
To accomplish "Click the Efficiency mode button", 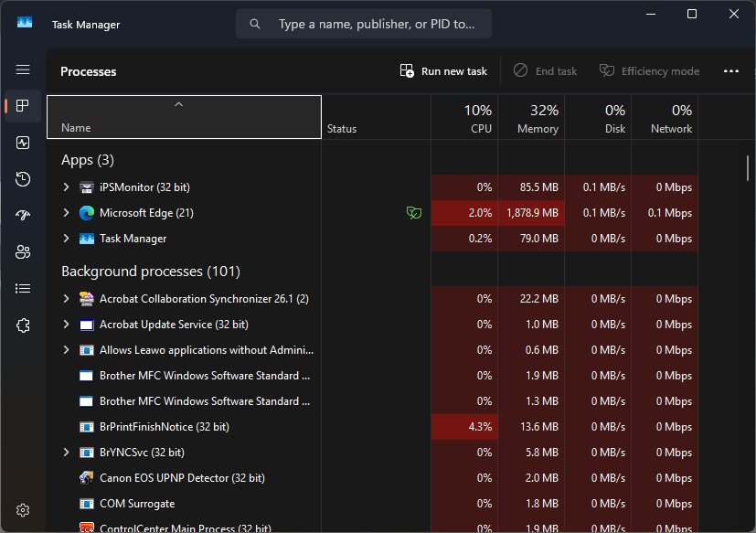I will 649,71.
